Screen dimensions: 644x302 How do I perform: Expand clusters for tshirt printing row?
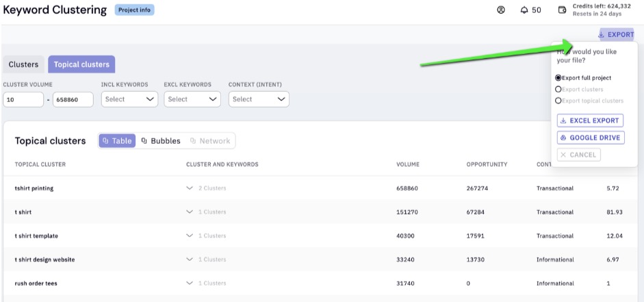pyautogui.click(x=190, y=188)
